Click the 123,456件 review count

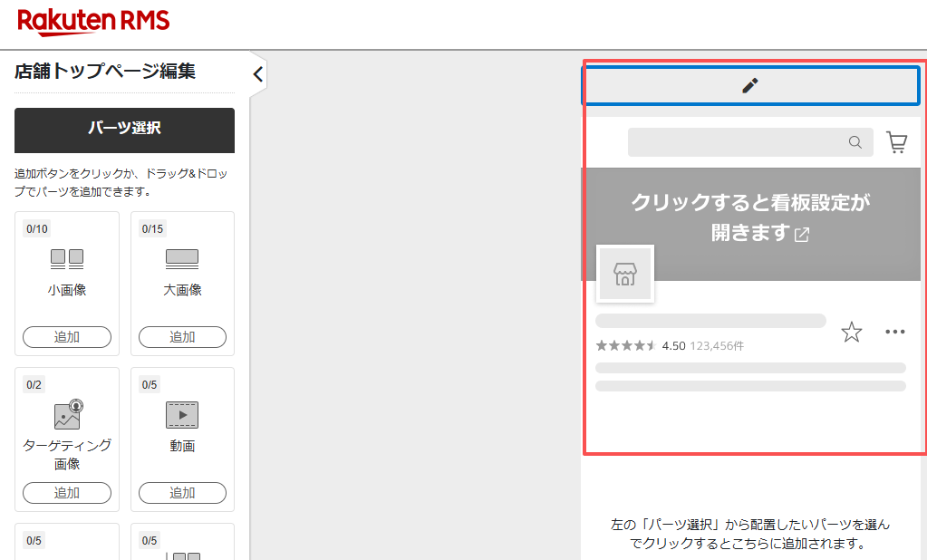point(717,346)
